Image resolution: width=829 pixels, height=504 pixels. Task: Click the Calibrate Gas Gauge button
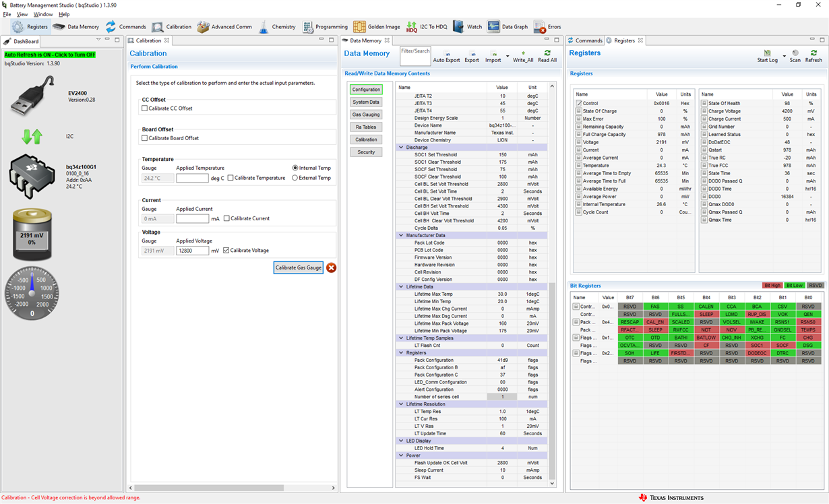click(298, 267)
